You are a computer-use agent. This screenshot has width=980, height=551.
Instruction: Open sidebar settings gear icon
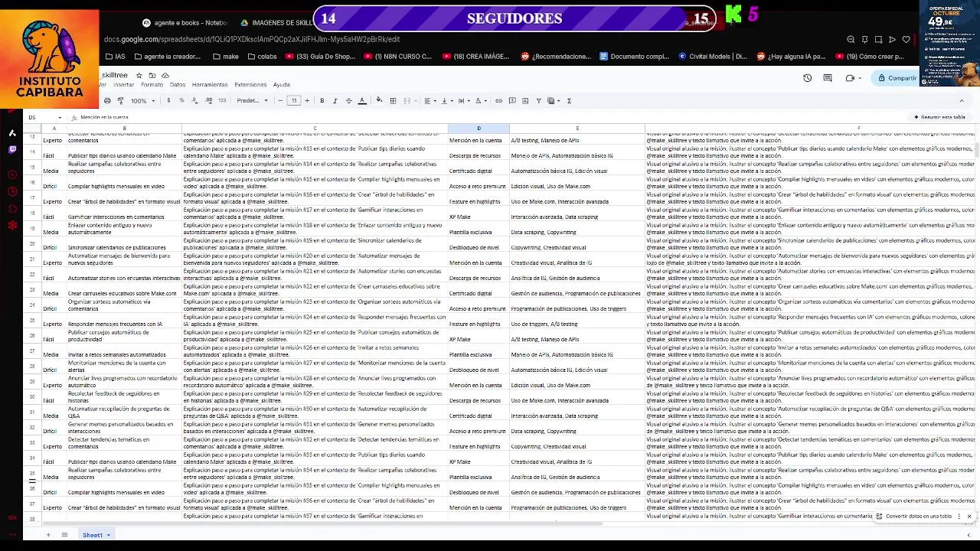[12, 225]
